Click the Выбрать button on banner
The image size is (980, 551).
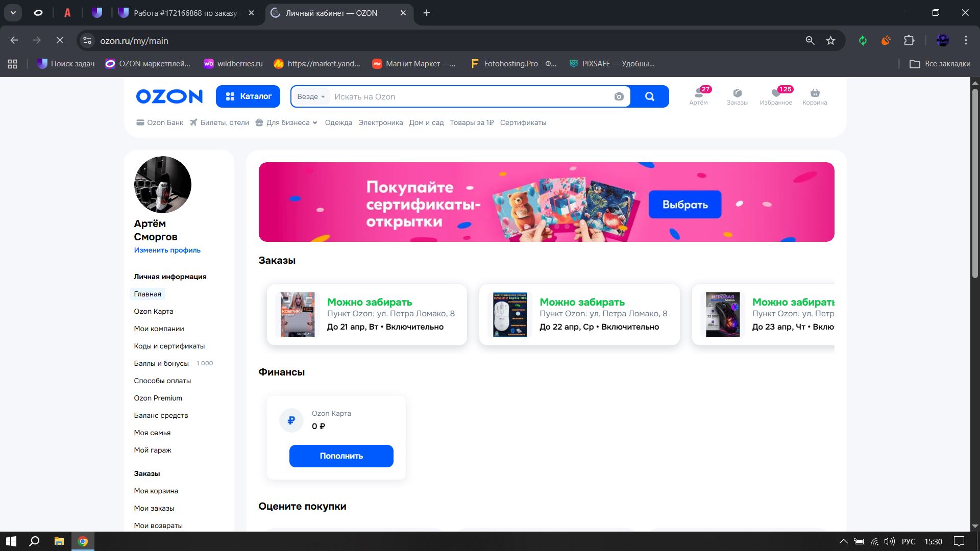click(684, 205)
